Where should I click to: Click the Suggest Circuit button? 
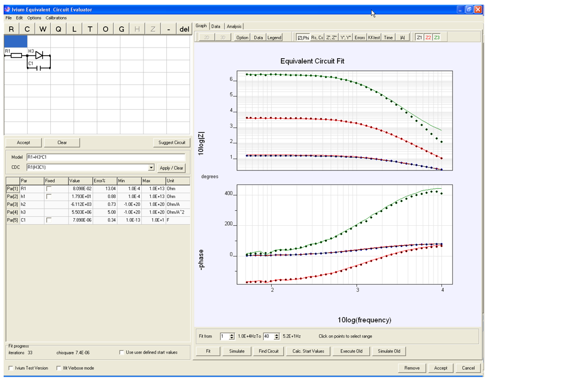coord(172,142)
